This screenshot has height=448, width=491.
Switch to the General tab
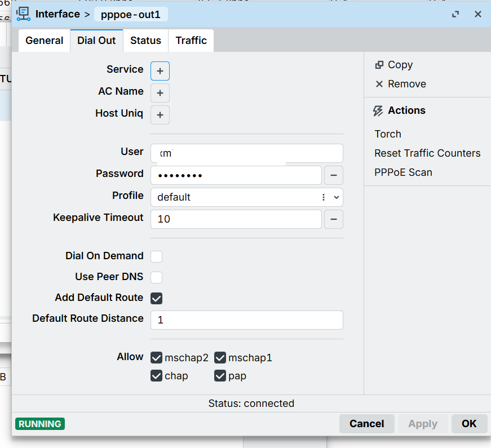coord(44,41)
